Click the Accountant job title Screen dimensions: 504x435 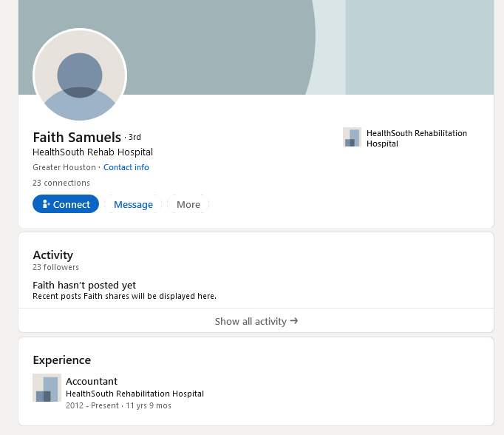click(x=92, y=381)
